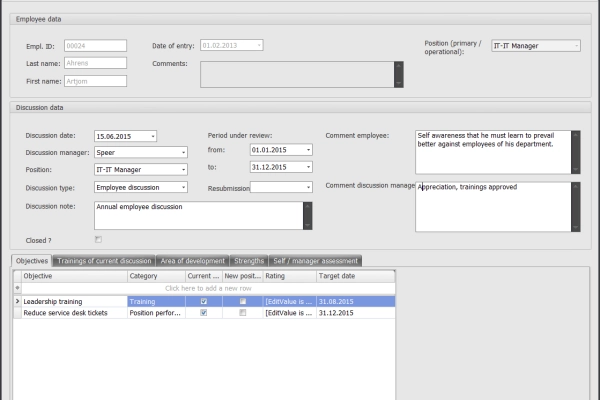The width and height of the screenshot is (600, 400).
Task: Uncheck Current position for Reduce service desk tickets
Action: pos(204,312)
